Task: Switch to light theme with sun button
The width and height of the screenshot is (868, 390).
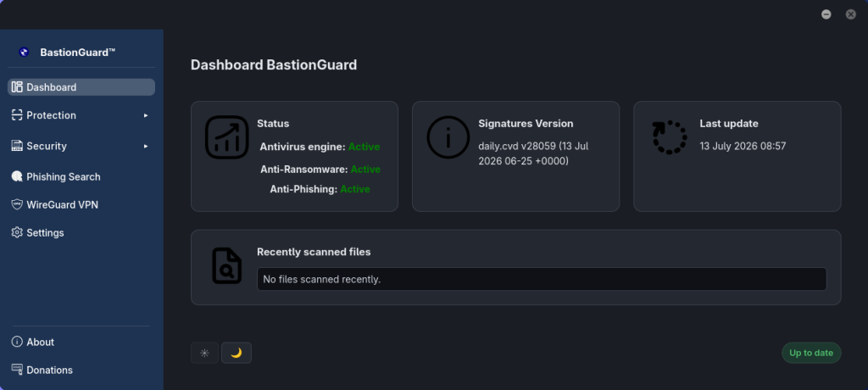Action: coord(205,353)
